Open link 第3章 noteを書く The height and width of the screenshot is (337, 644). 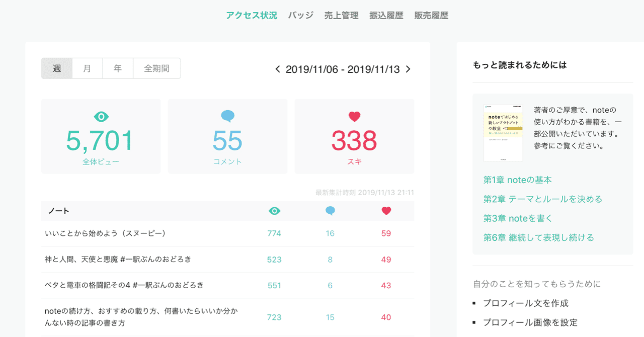[x=518, y=218]
